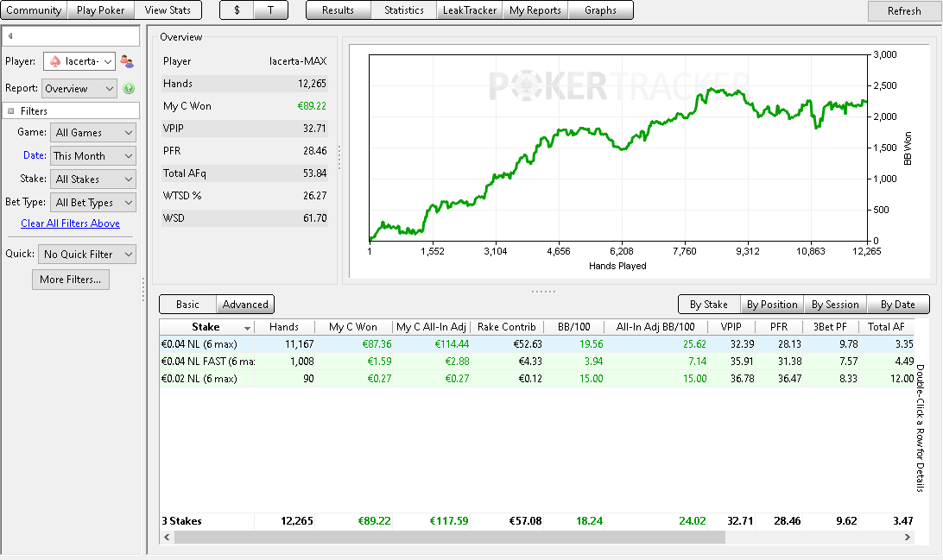Open the My Reports tab

(535, 10)
